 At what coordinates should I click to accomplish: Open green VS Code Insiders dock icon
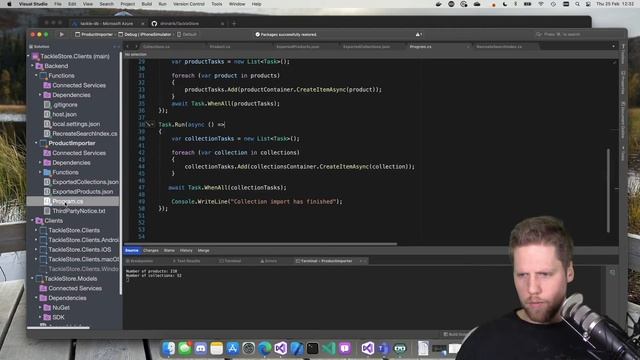pos(329,348)
